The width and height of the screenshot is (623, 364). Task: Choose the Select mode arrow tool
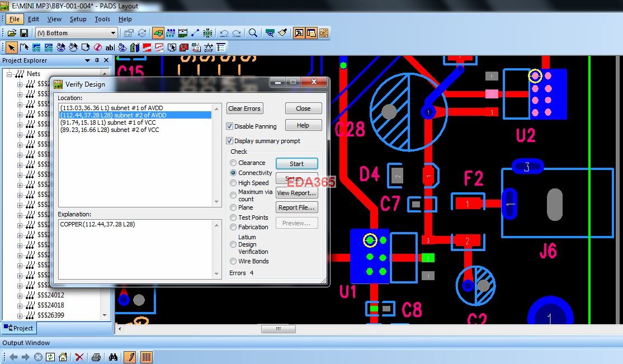[x=12, y=48]
